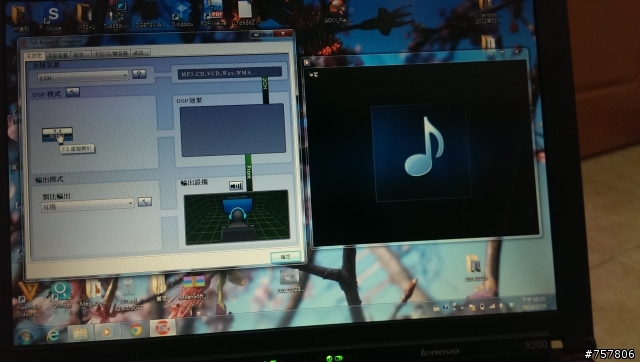The width and height of the screenshot is (640, 362).
Task: Open Google Chrome from the taskbar
Action: coord(136,330)
